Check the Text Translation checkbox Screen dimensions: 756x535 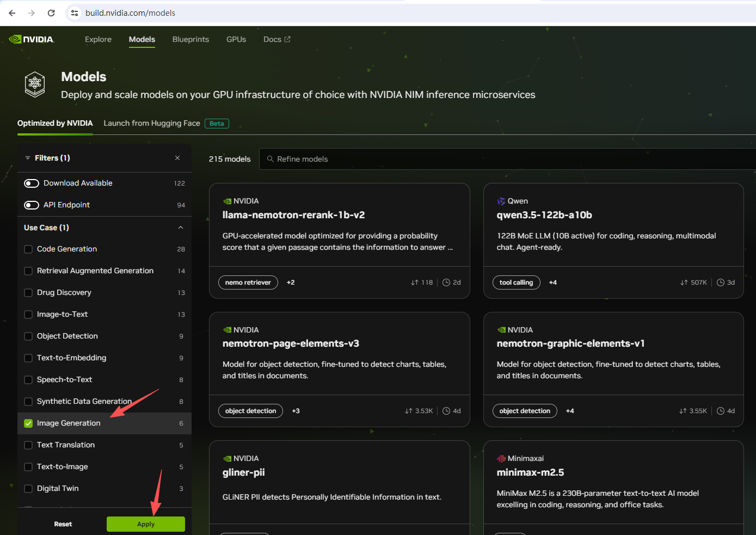pos(28,445)
